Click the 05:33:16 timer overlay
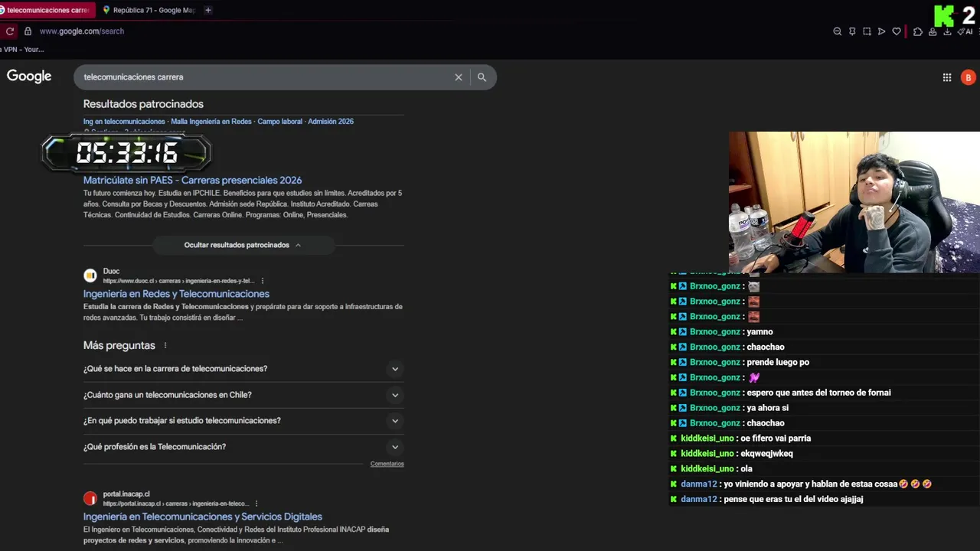This screenshot has width=980, height=551. [126, 153]
